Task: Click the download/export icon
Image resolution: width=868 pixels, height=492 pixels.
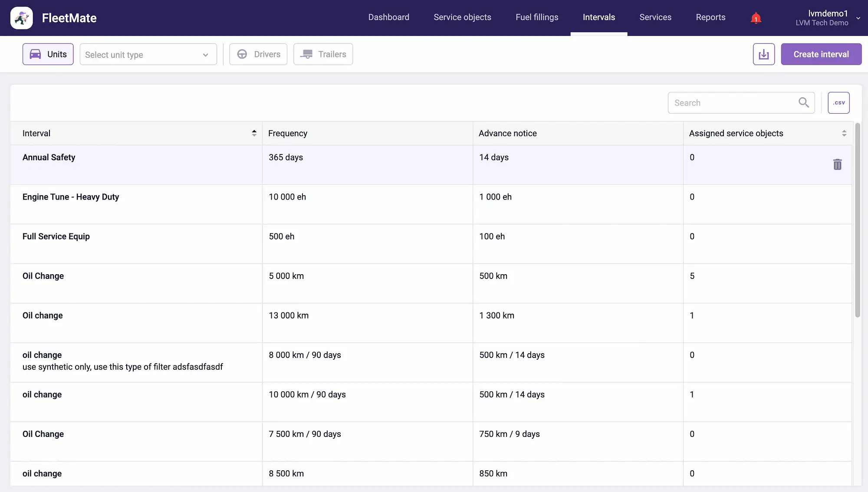Action: pyautogui.click(x=764, y=54)
